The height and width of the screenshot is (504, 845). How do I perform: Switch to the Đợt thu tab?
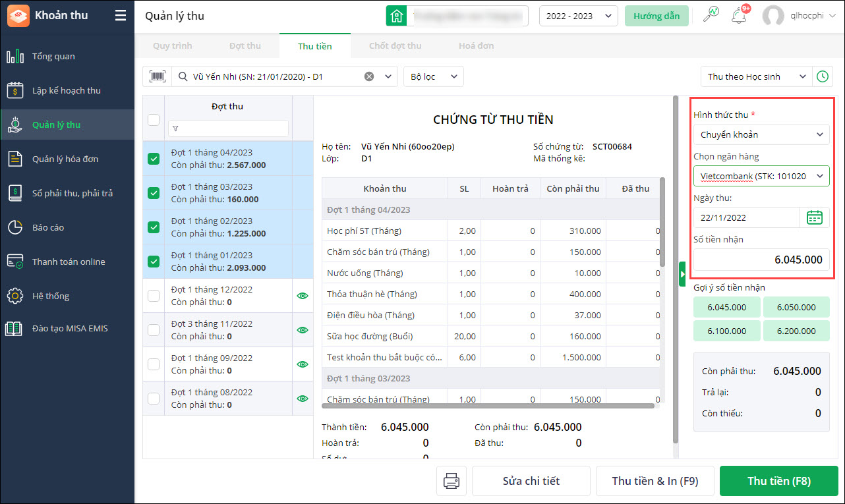(x=245, y=46)
